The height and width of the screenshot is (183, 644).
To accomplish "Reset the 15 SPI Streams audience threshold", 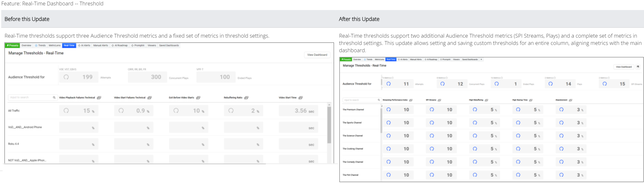I will pyautogui.click(x=604, y=84).
